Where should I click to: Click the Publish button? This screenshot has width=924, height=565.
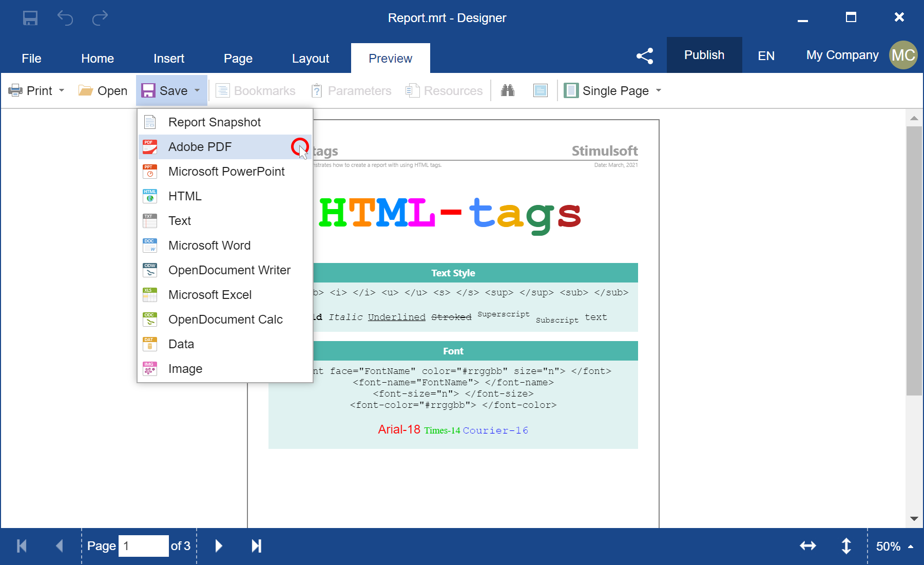(704, 55)
